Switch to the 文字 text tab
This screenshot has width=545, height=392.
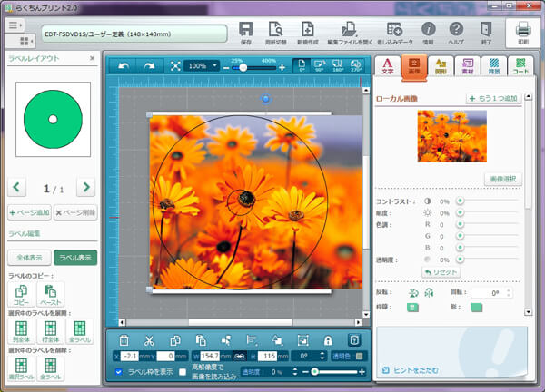[x=387, y=65]
